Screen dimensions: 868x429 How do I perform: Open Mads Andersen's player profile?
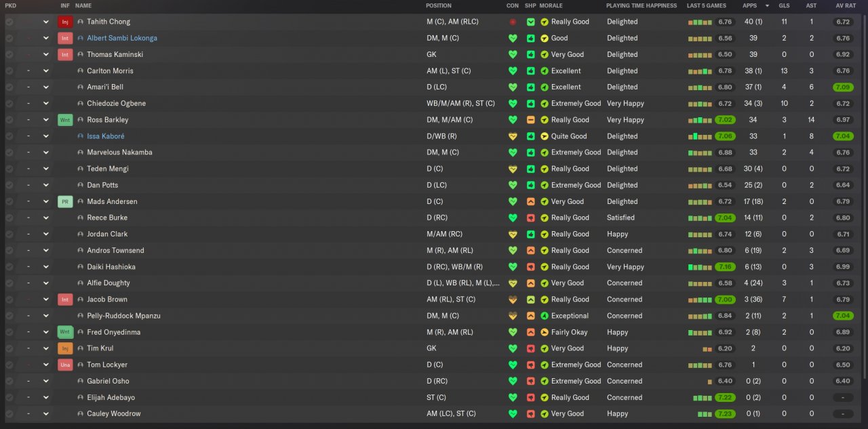pyautogui.click(x=112, y=201)
